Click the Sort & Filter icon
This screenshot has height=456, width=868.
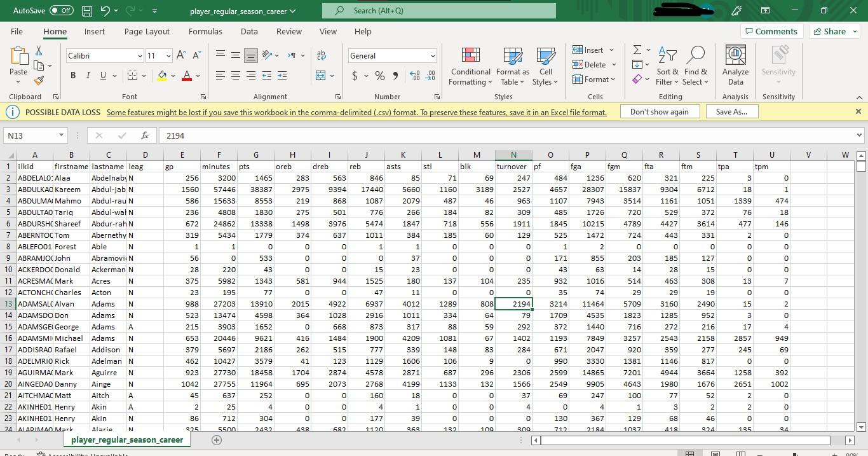(667, 66)
